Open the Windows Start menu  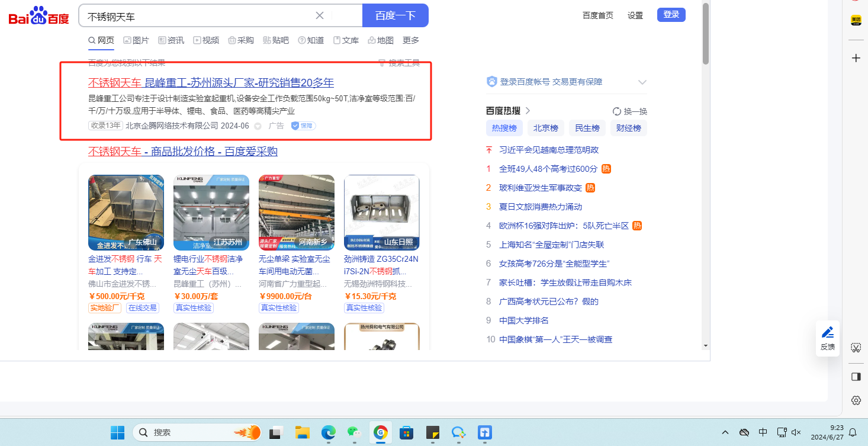tap(117, 432)
